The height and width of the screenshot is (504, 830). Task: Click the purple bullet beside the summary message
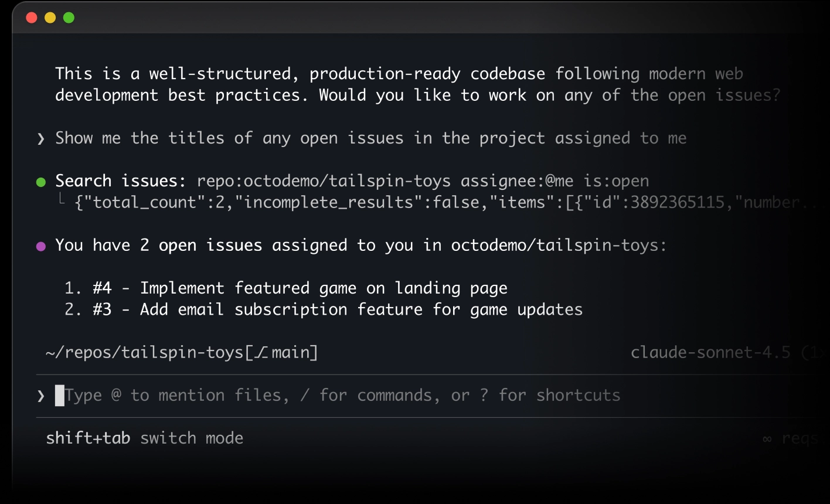40,246
